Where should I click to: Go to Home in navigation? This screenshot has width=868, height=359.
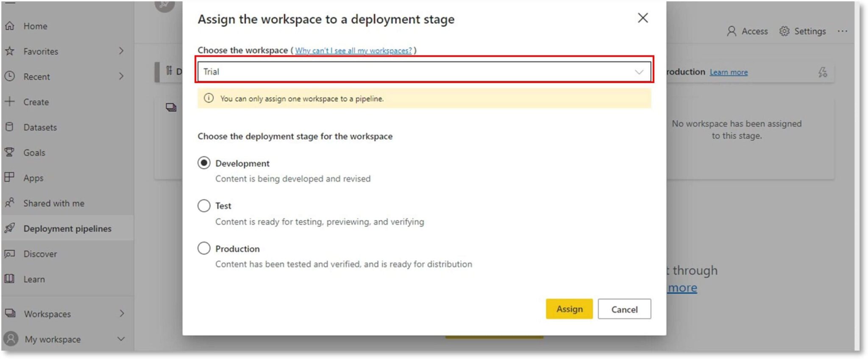pos(35,26)
